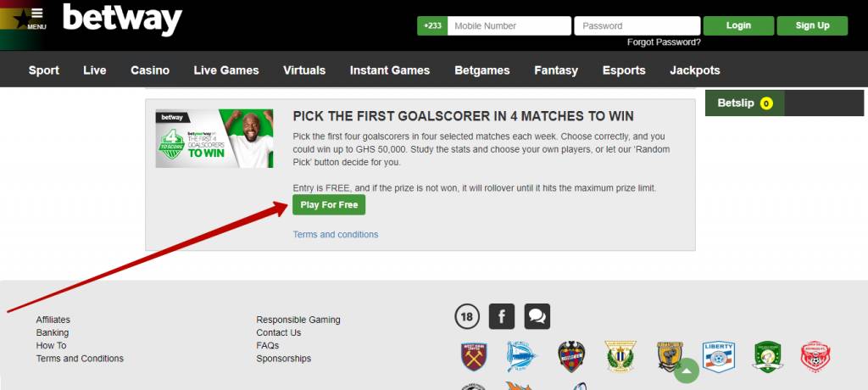Click the 18 age restriction icon
Image resolution: width=868 pixels, height=390 pixels.
tap(467, 317)
